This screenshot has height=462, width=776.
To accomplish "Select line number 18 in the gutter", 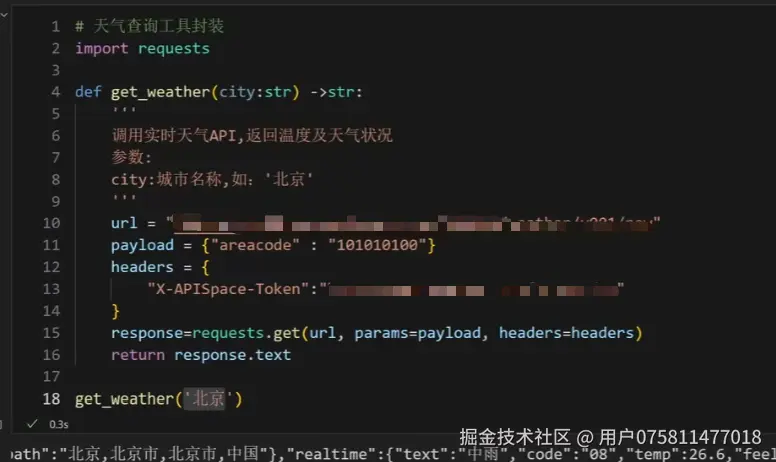I will point(51,399).
